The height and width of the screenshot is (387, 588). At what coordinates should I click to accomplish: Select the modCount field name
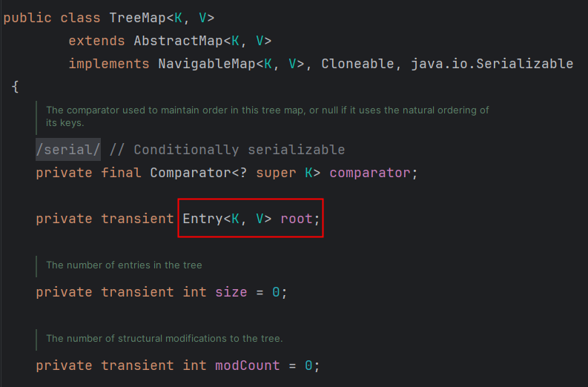248,365
